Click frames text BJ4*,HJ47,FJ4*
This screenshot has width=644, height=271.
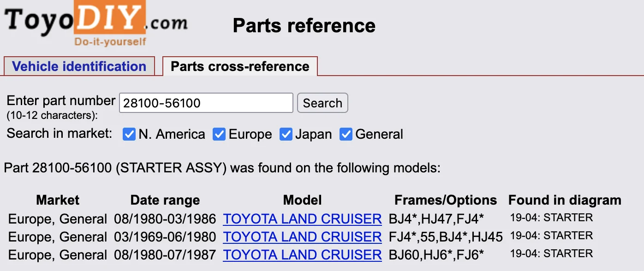click(x=436, y=219)
